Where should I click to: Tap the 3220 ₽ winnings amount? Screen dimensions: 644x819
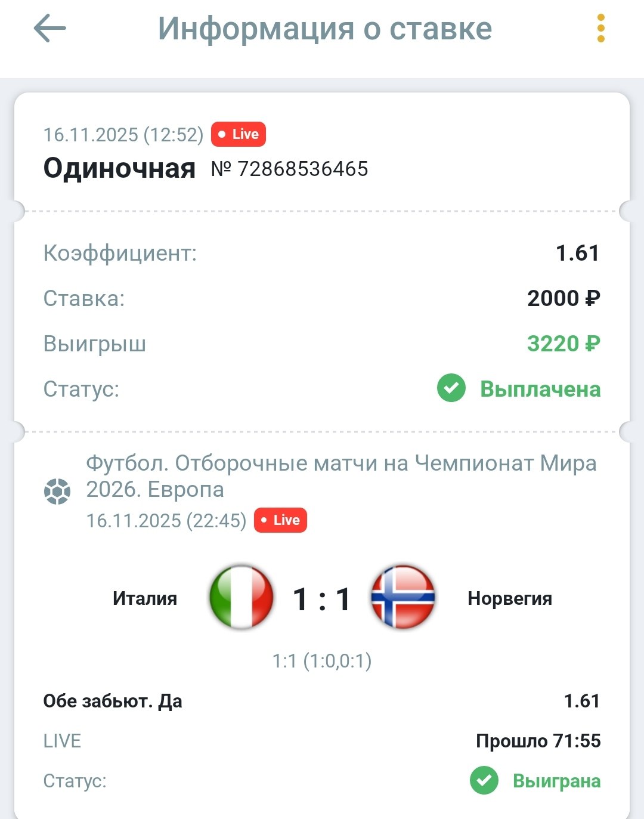coord(563,344)
